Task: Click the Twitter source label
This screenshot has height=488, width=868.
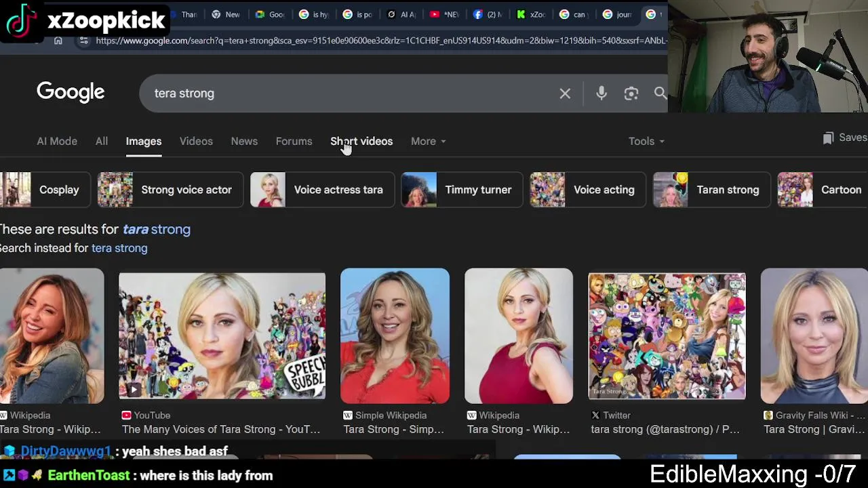Action: (616, 415)
